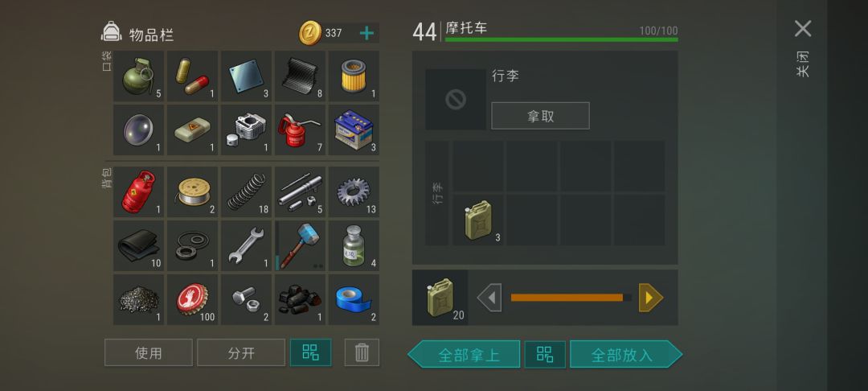Tap the sort icon between the transfer buttons
The width and height of the screenshot is (868, 391).
pos(545,355)
